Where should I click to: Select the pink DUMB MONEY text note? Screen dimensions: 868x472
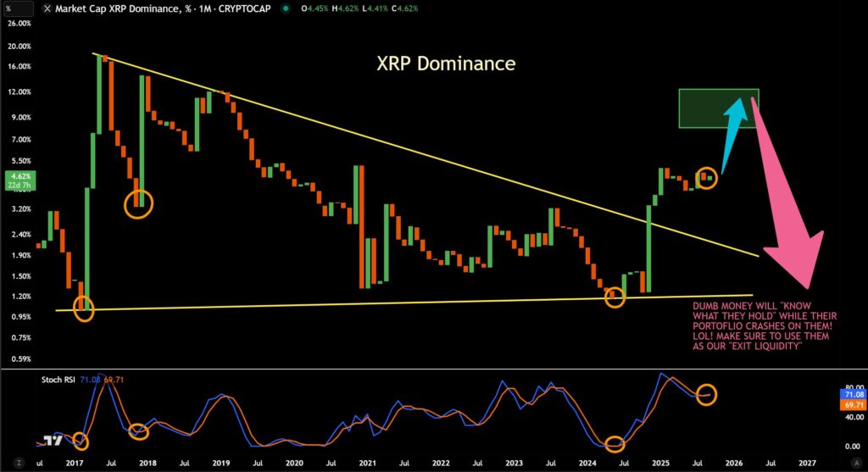point(765,326)
